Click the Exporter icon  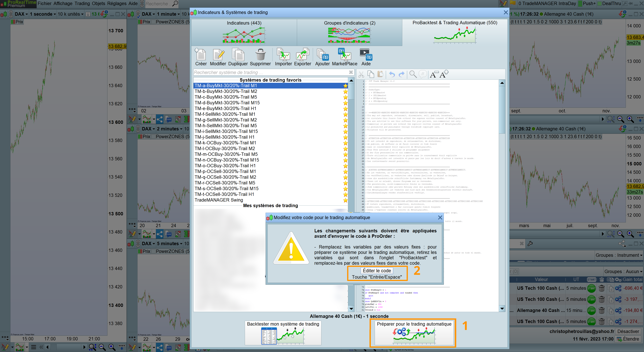pyautogui.click(x=302, y=57)
